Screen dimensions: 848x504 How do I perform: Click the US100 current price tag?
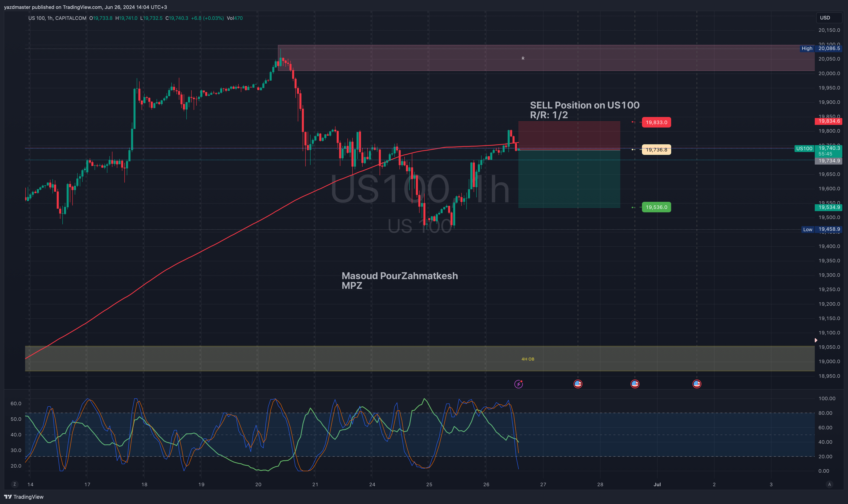click(x=818, y=151)
